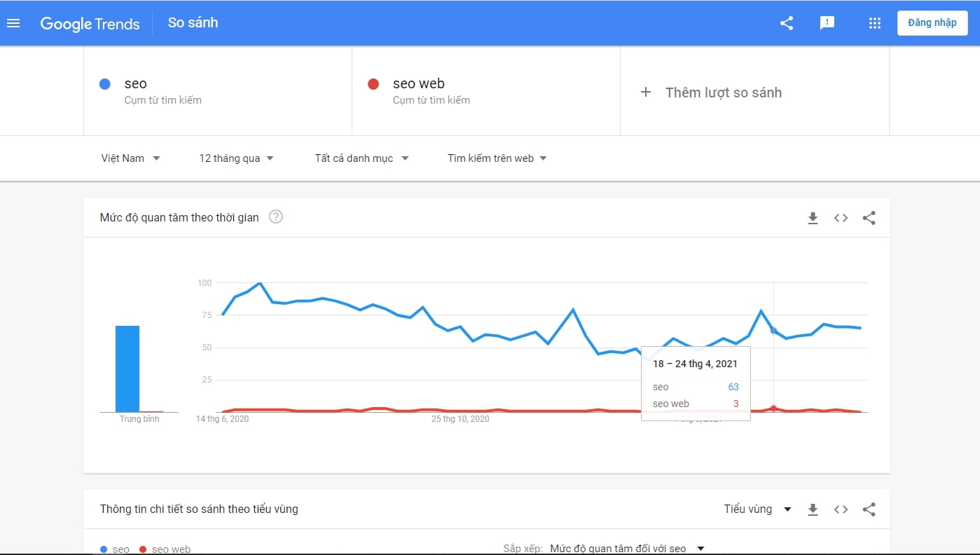Open the send feedback icon
Viewport: 980px width, 555px height.
pyautogui.click(x=827, y=23)
